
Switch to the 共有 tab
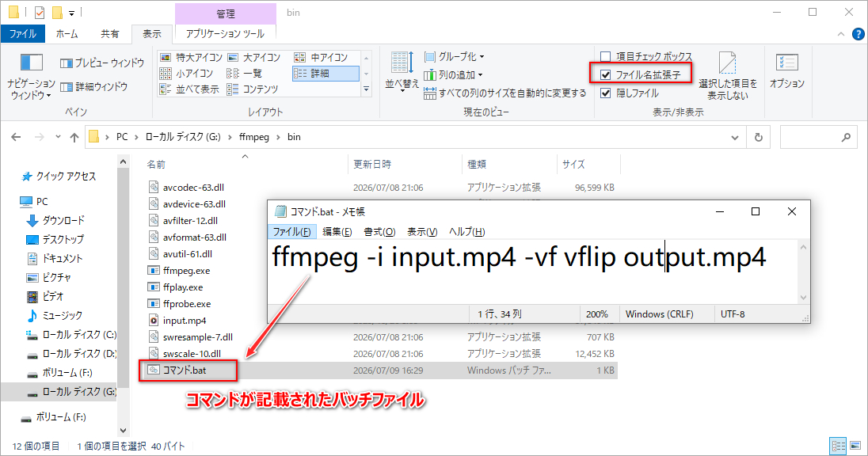tap(109, 34)
